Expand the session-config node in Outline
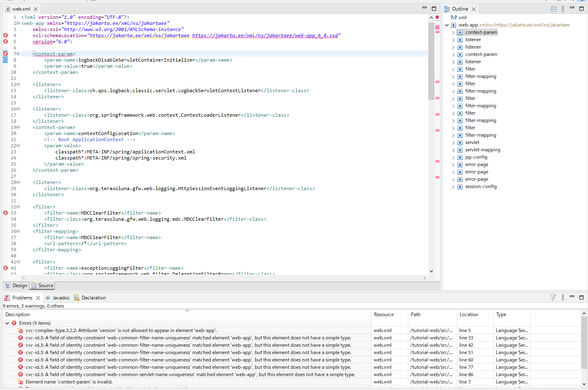 point(453,187)
